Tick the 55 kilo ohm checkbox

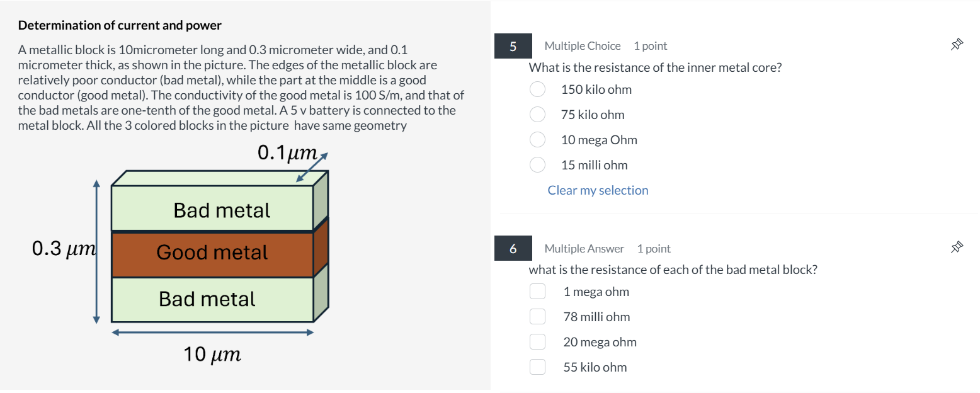pos(537,367)
